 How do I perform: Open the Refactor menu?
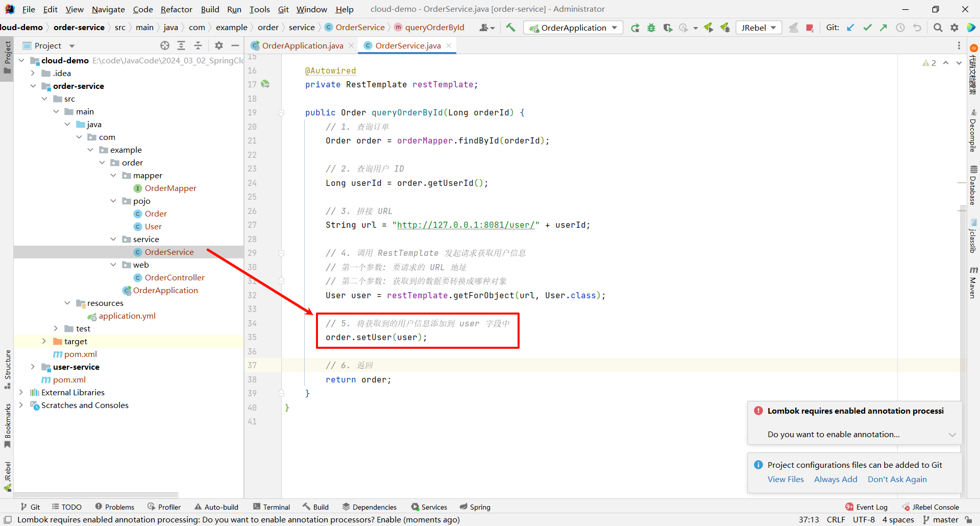point(176,9)
